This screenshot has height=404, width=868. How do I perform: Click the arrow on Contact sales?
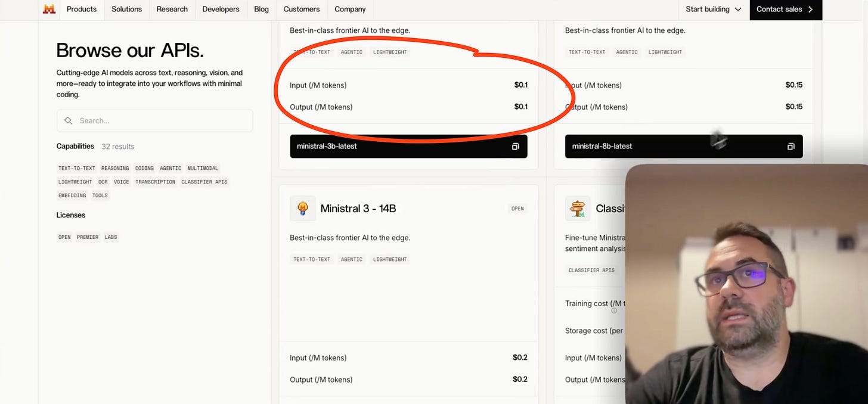[x=810, y=9]
